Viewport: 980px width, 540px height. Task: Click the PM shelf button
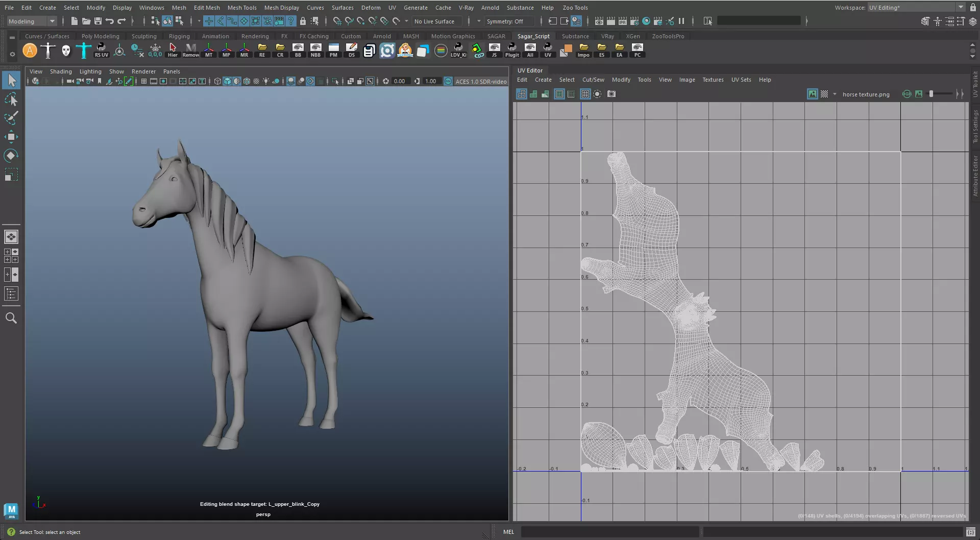click(x=333, y=50)
